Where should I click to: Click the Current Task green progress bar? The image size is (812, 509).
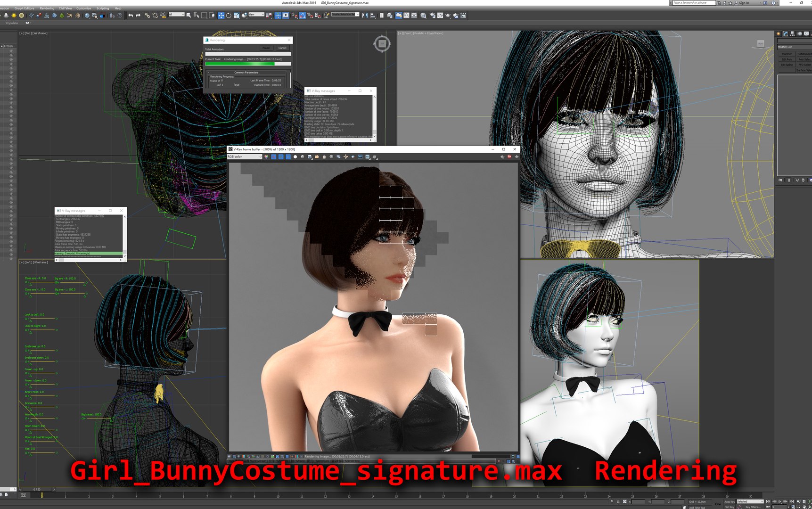tap(248, 64)
